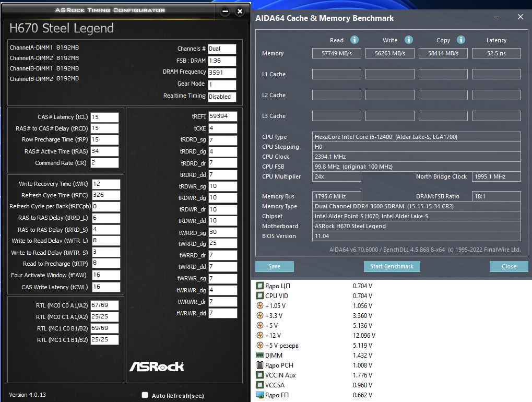Click the Ядро ГП monitor icon
The height and width of the screenshot is (402, 532).
260,395
